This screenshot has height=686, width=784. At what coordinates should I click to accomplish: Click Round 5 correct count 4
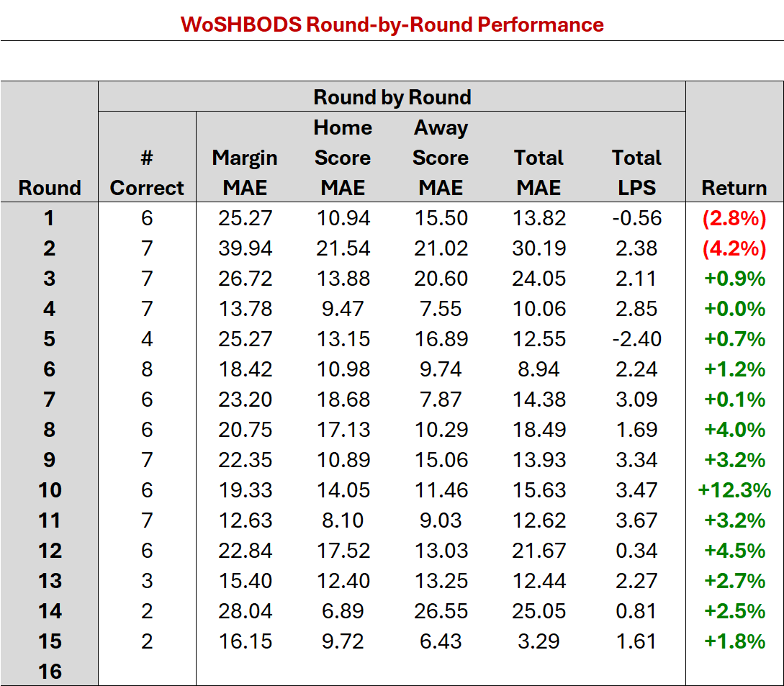[x=146, y=339]
